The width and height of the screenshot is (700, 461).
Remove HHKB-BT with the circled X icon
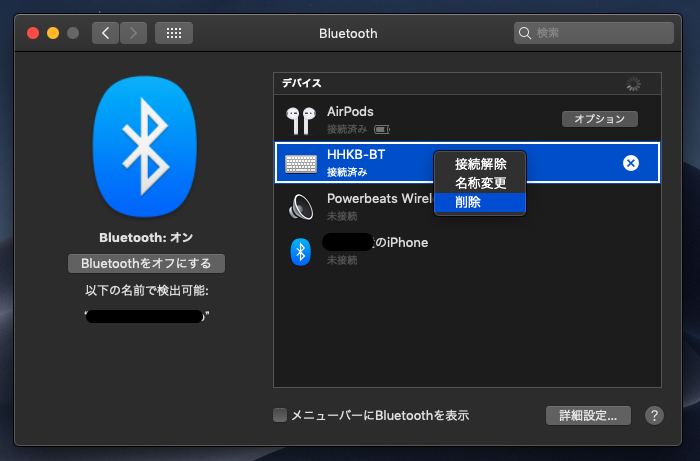pos(631,163)
